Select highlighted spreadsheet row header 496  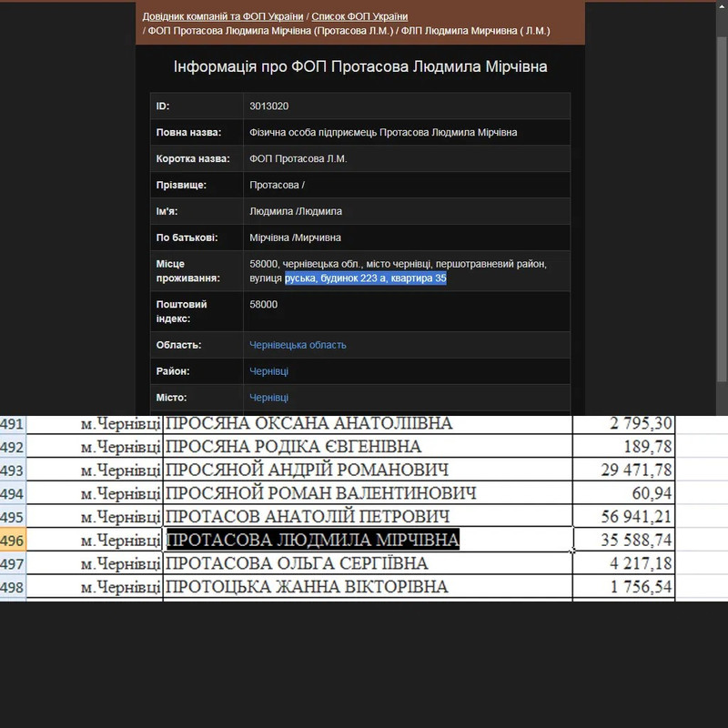pyautogui.click(x=13, y=540)
